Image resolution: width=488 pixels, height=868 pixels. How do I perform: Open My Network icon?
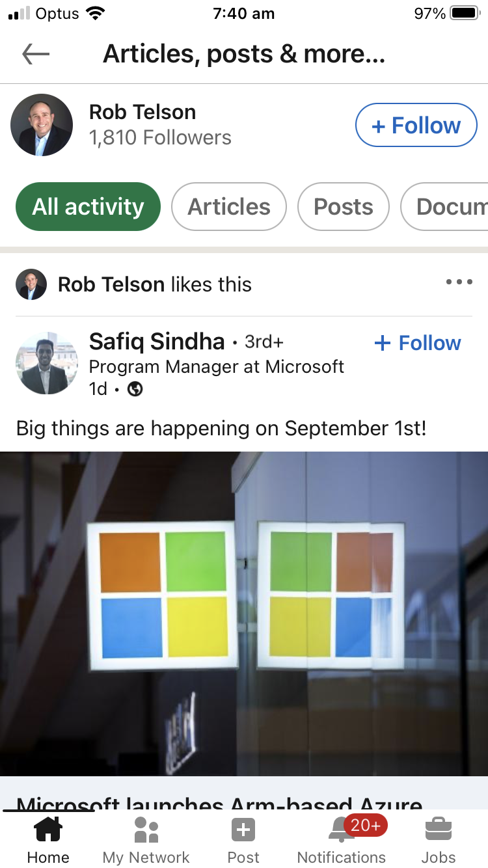pyautogui.click(x=146, y=831)
